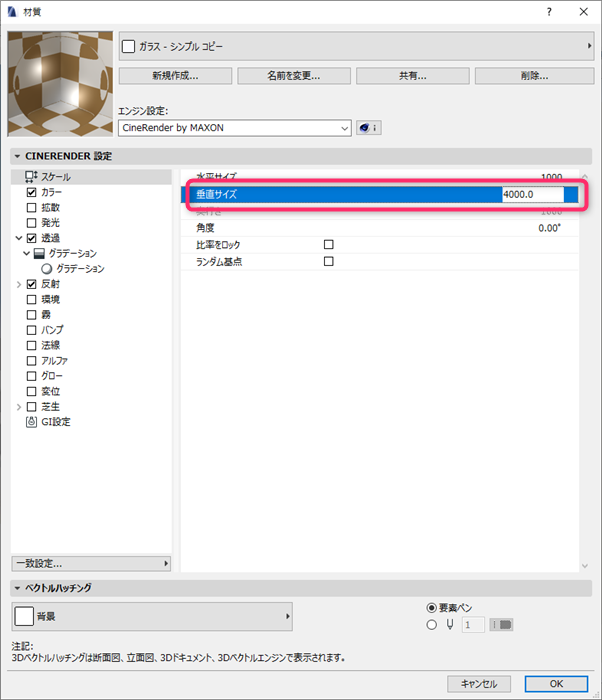The height and width of the screenshot is (700, 602).
Task: Click the 共有 button
Action: [x=413, y=76]
